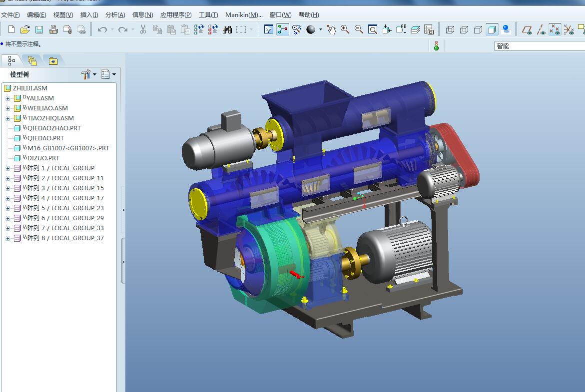The width and height of the screenshot is (585, 392).
Task: Open the appearance gallery dropdown arrow
Action: point(321,29)
